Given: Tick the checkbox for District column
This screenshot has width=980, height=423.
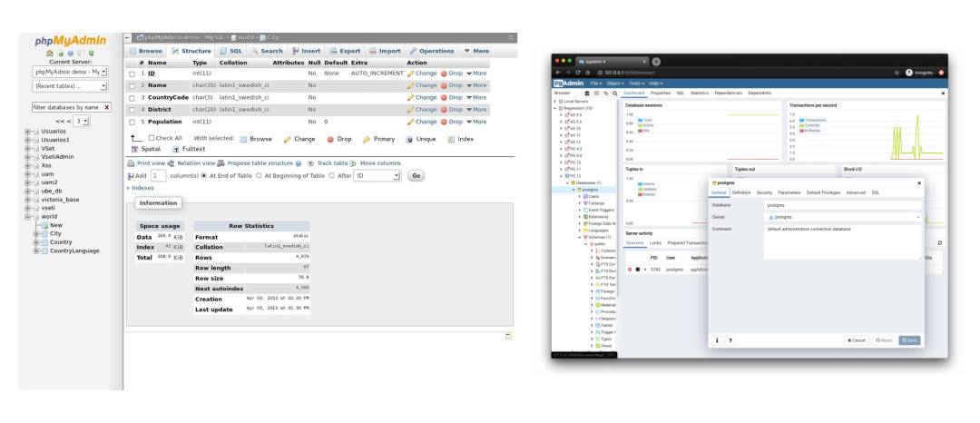Looking at the screenshot, I should pos(132,110).
